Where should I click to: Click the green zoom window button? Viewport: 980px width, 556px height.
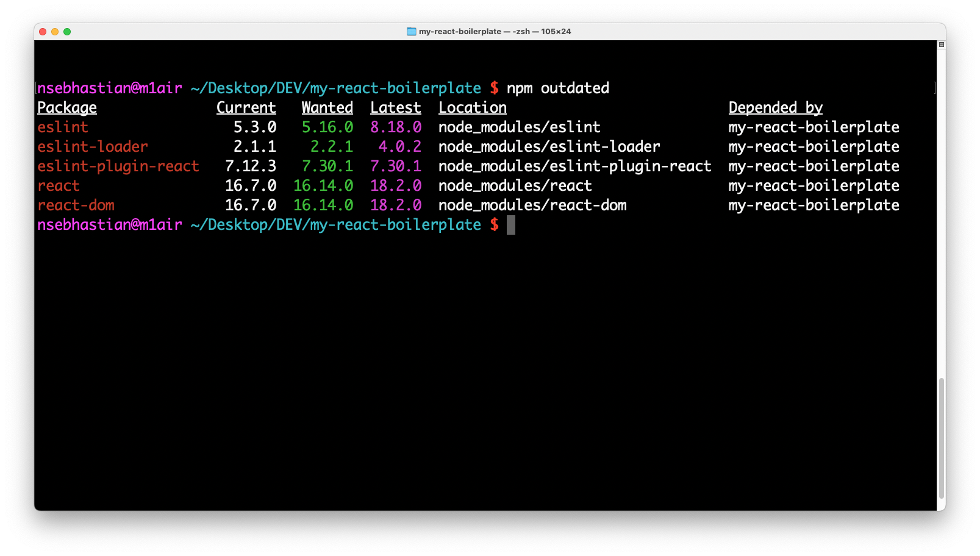coord(67,32)
